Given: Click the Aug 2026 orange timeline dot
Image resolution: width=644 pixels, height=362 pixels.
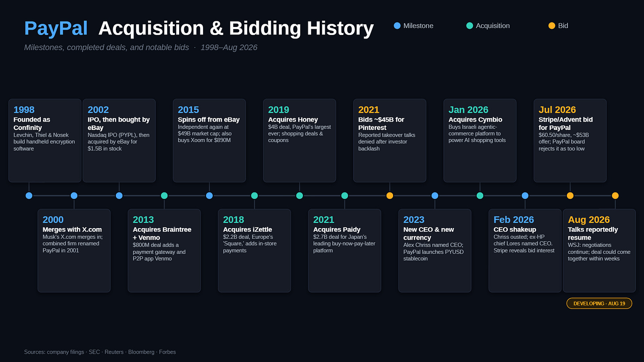Looking at the screenshot, I should coord(615,195).
